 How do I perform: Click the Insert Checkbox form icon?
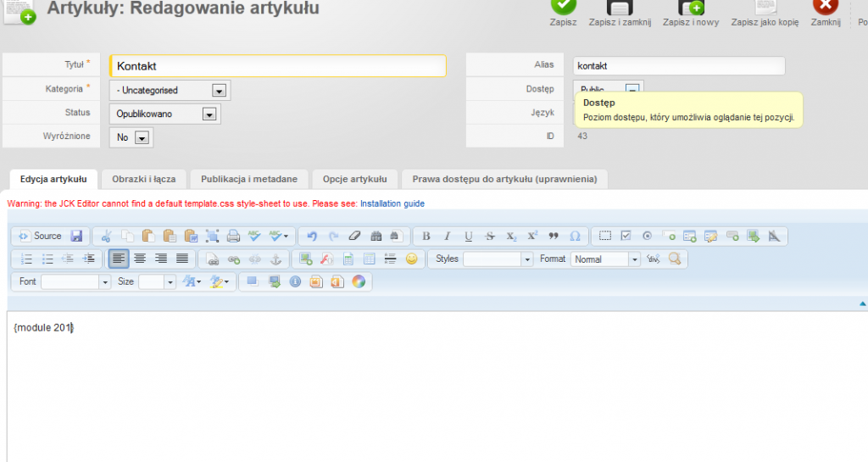(x=626, y=237)
